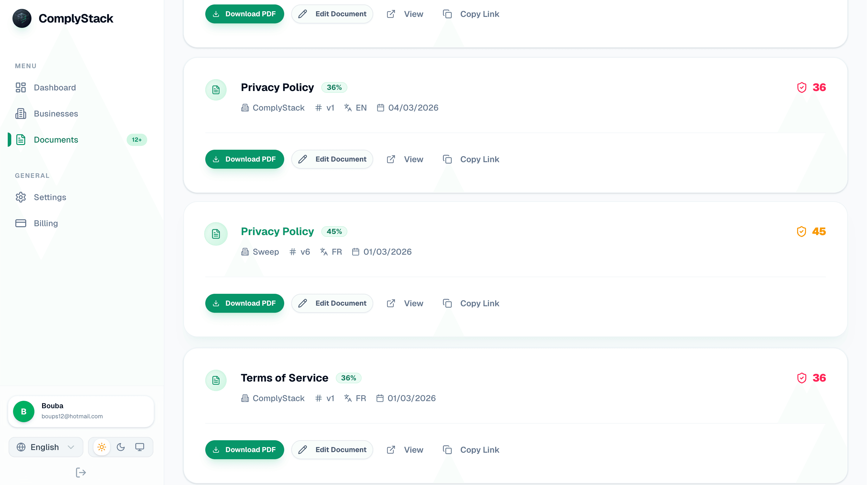Click the Billing card icon
The height and width of the screenshot is (485, 868).
[21, 223]
